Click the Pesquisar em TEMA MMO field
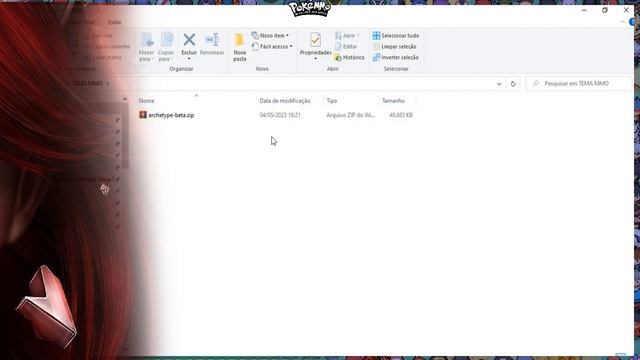The height and width of the screenshot is (360, 640). 579,83
